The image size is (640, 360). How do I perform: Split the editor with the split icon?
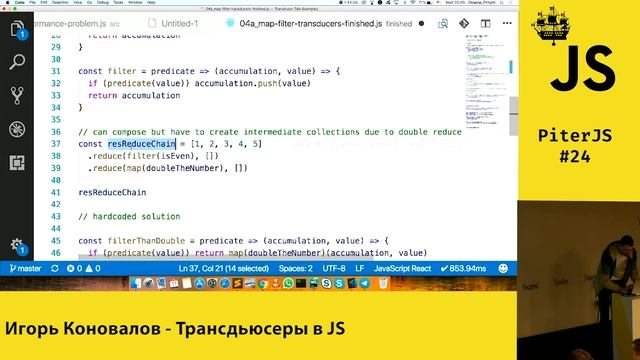pyautogui.click(x=485, y=24)
